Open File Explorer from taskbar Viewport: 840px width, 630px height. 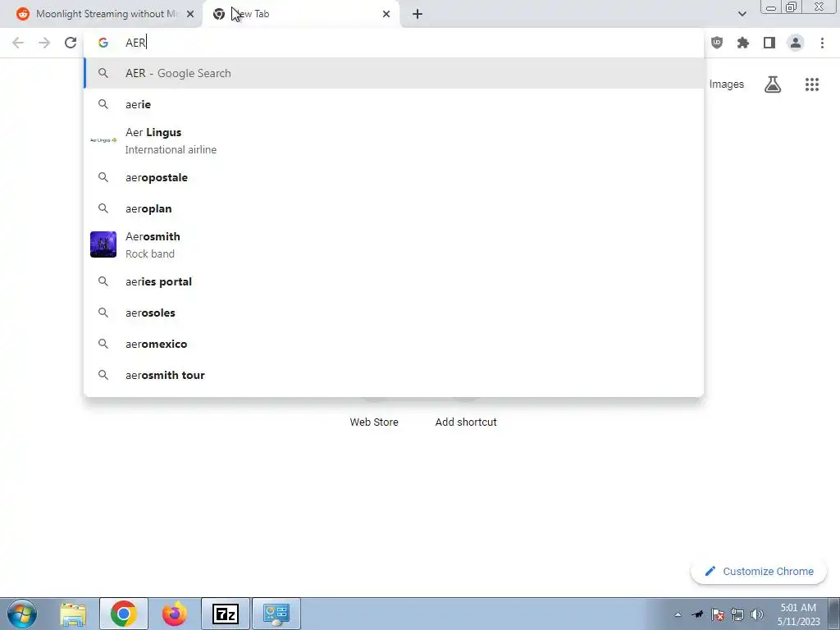pyautogui.click(x=73, y=614)
